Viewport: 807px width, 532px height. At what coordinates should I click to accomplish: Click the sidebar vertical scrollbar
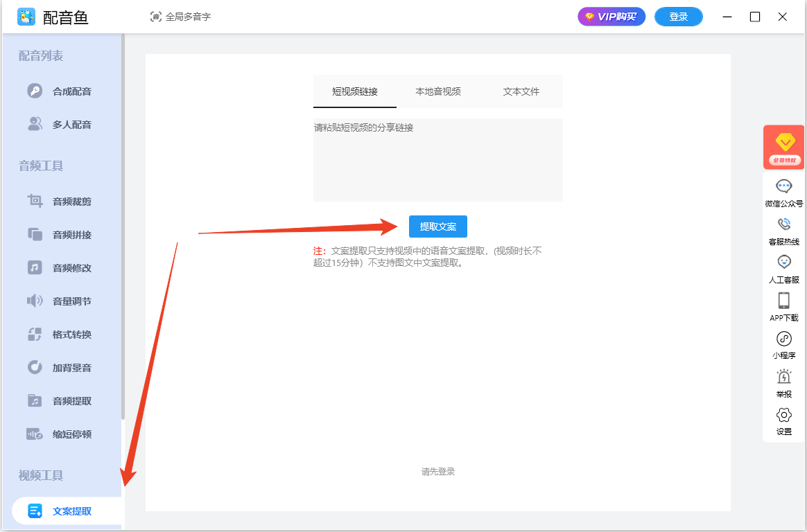(123, 226)
